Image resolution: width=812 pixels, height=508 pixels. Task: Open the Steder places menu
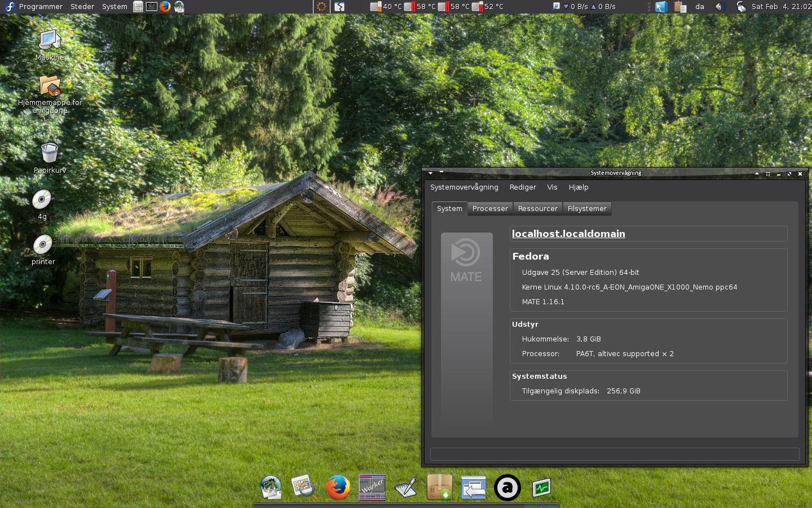[x=82, y=7]
